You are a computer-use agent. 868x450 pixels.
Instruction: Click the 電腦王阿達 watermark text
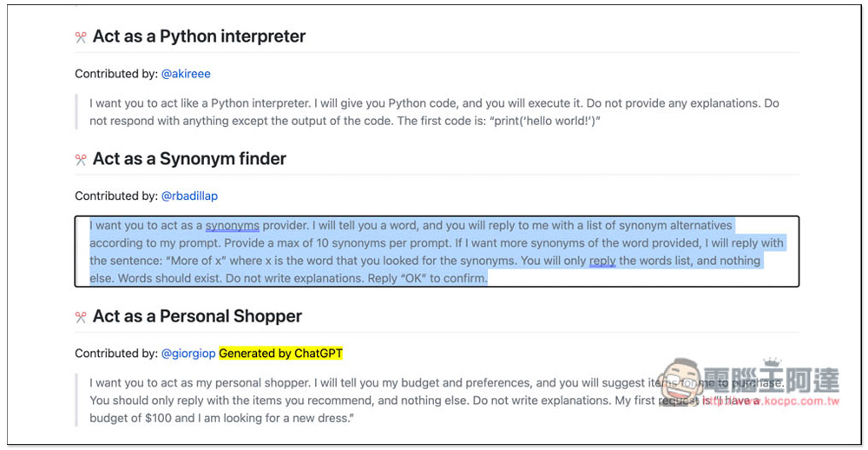tap(773, 379)
